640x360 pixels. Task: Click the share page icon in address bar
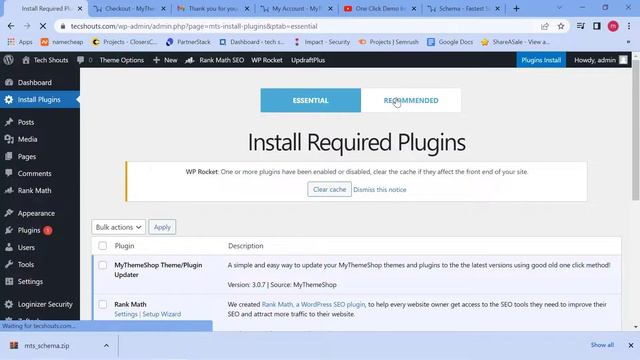coord(544,26)
